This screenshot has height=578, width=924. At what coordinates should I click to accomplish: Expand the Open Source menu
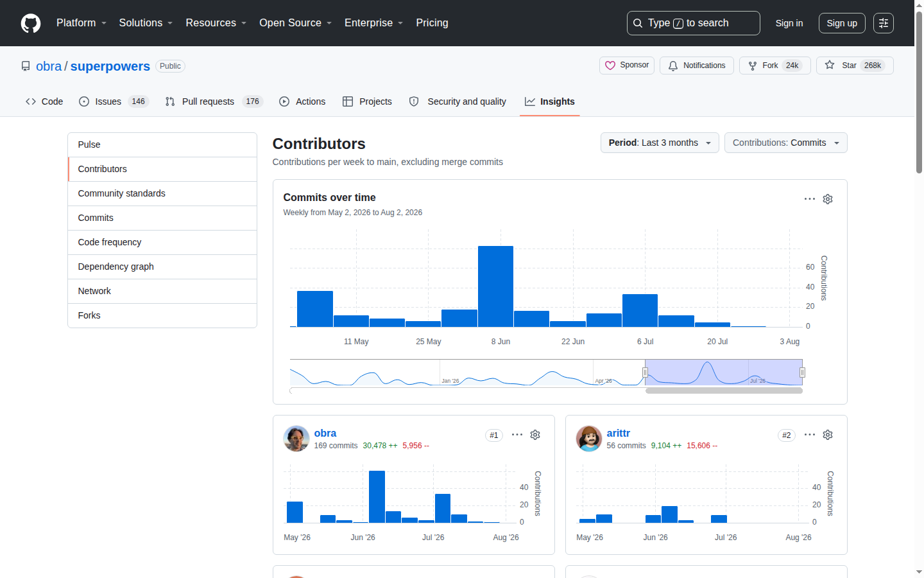[x=296, y=23]
